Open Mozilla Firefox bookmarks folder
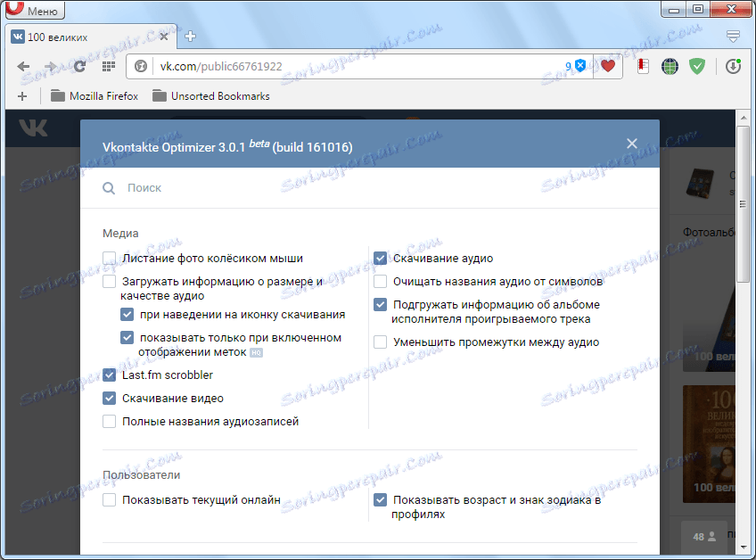 point(94,96)
